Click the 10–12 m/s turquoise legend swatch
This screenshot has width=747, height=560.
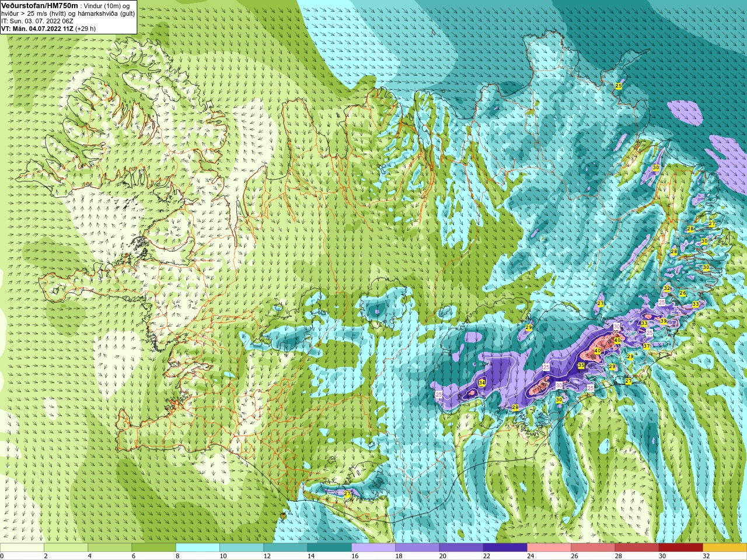[242, 548]
